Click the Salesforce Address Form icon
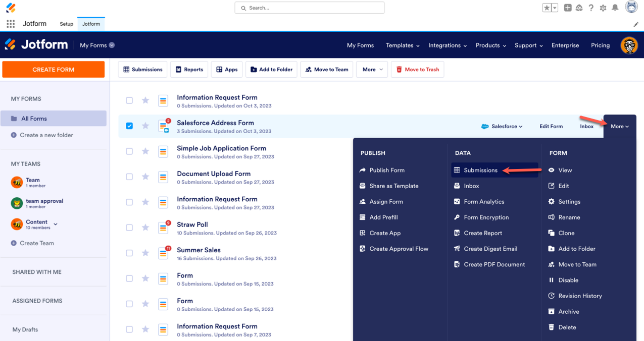This screenshot has width=644, height=341. click(163, 126)
